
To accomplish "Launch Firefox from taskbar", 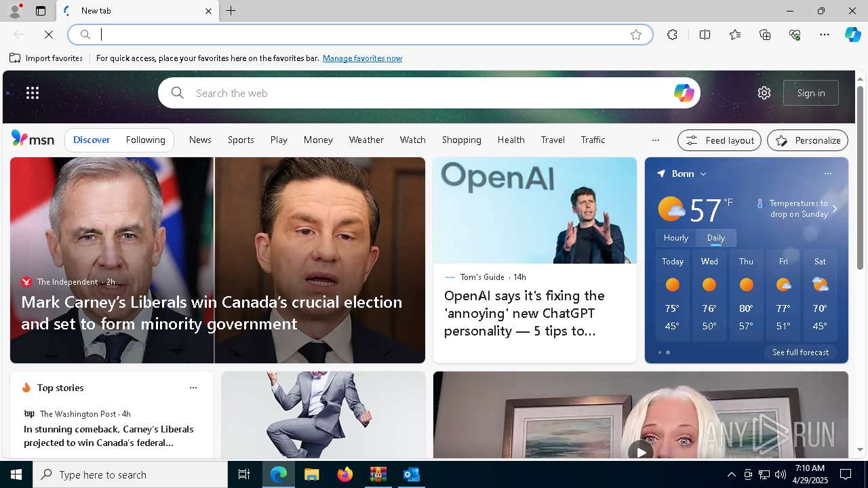I will pyautogui.click(x=345, y=474).
